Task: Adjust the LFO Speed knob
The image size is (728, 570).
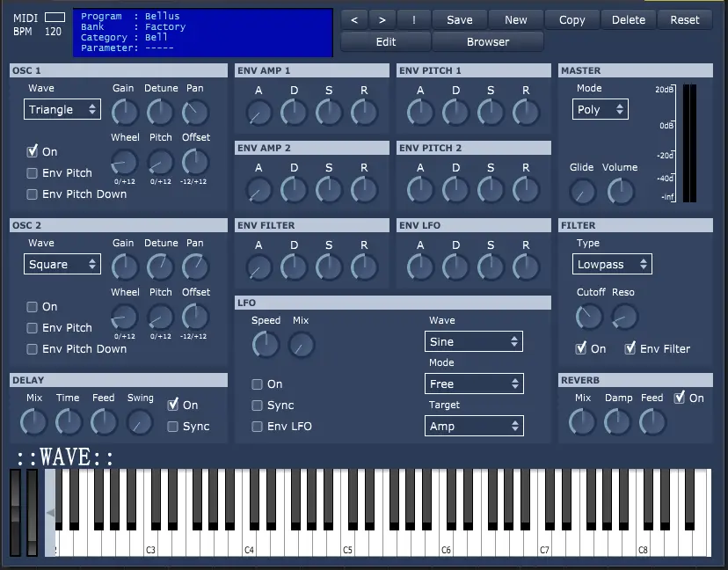Action: (266, 344)
